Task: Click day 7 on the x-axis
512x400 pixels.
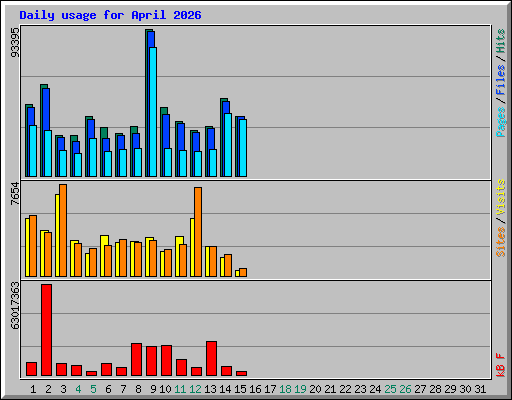Action: click(123, 389)
